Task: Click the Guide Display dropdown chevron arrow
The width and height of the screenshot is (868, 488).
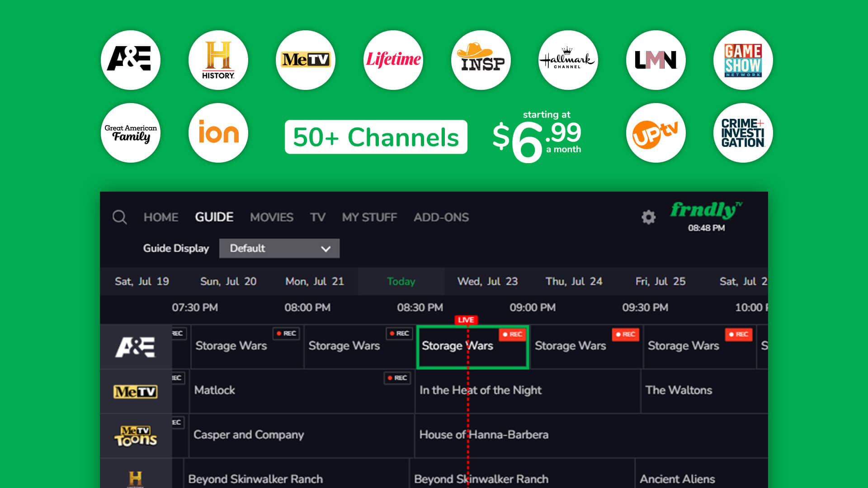Action: [325, 249]
